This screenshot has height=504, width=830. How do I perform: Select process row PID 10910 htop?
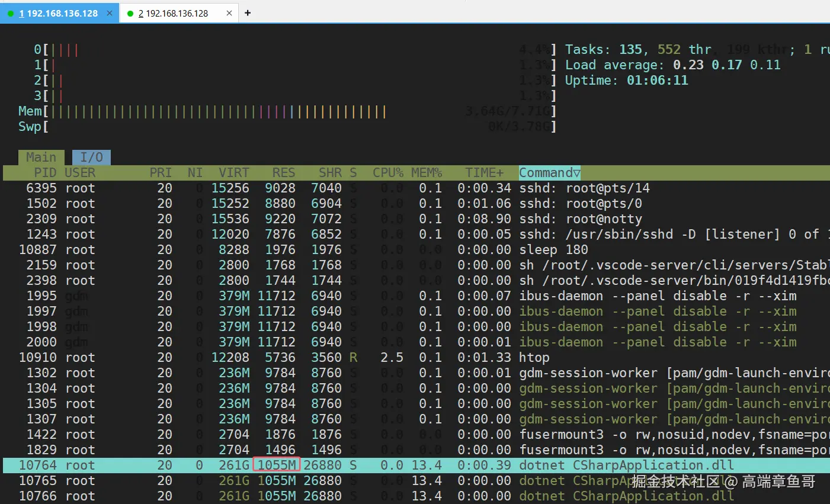(x=416, y=358)
